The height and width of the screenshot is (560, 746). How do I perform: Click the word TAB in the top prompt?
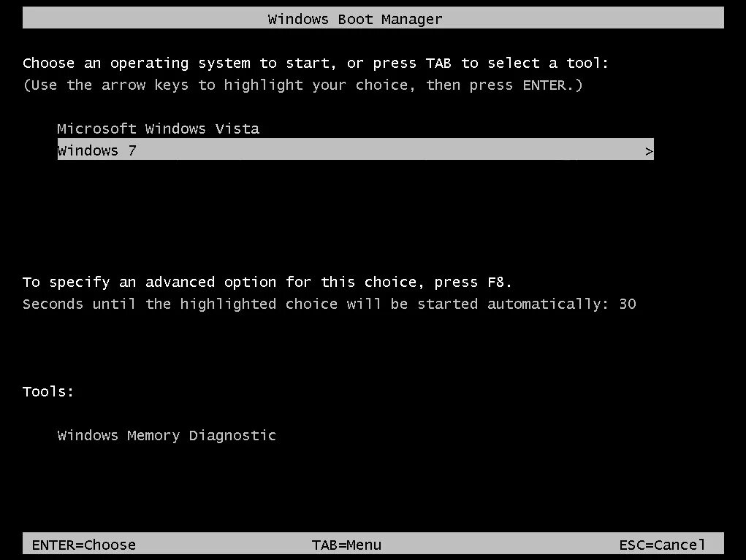tap(438, 64)
